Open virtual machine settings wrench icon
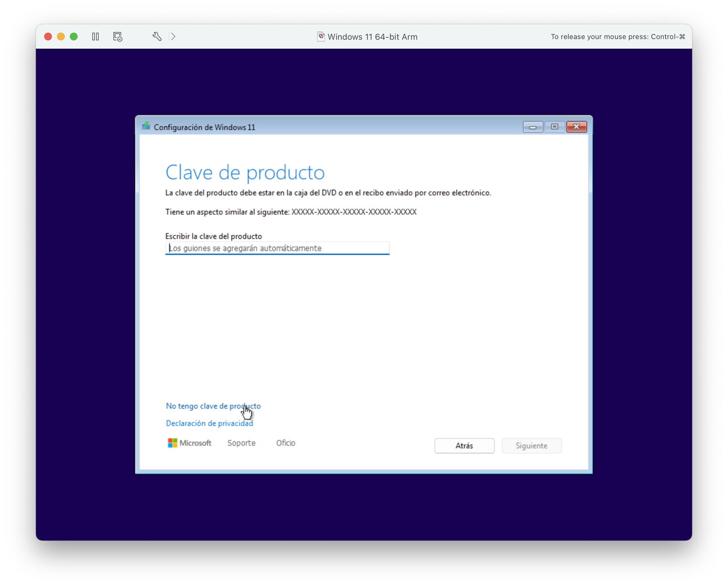This screenshot has width=728, height=588. pyautogui.click(x=157, y=36)
